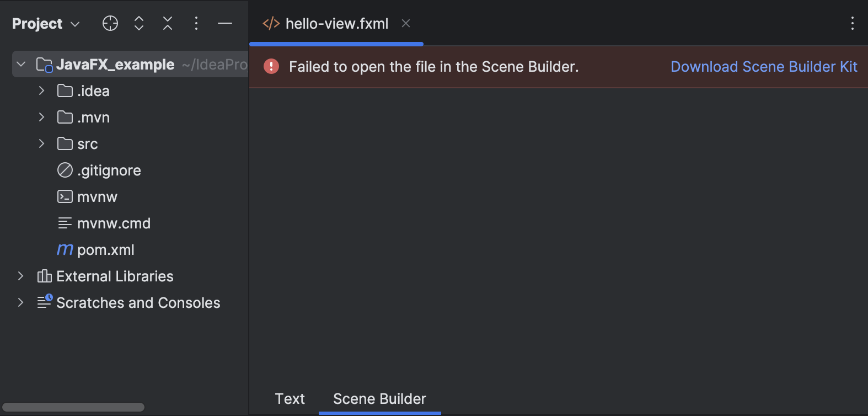Open the Project view dropdown
Viewport: 868px width, 416px height.
point(75,23)
